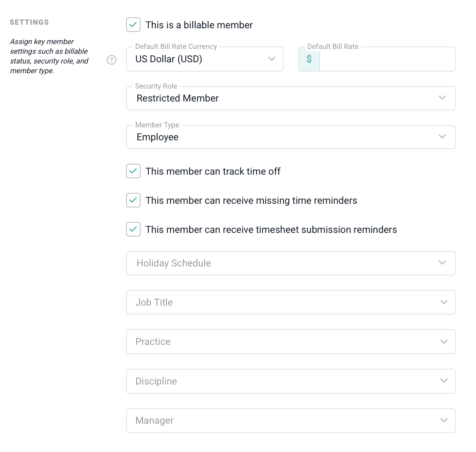
Task: Toggle timesheet submission reminders checkbox
Action: pos(133,229)
